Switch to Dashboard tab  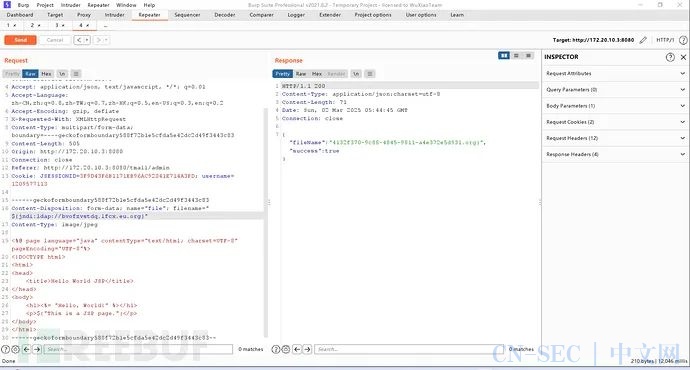point(20,15)
